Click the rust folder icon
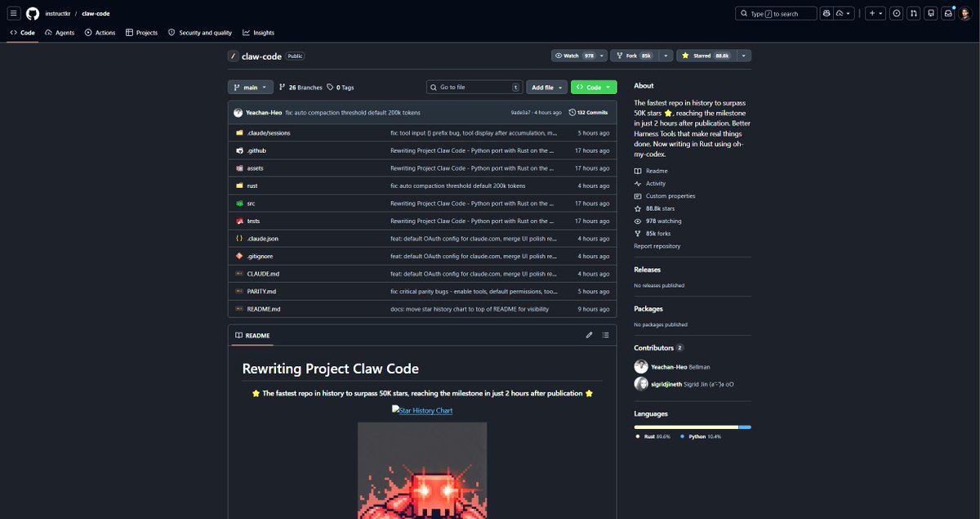This screenshot has width=980, height=519. pyautogui.click(x=239, y=186)
